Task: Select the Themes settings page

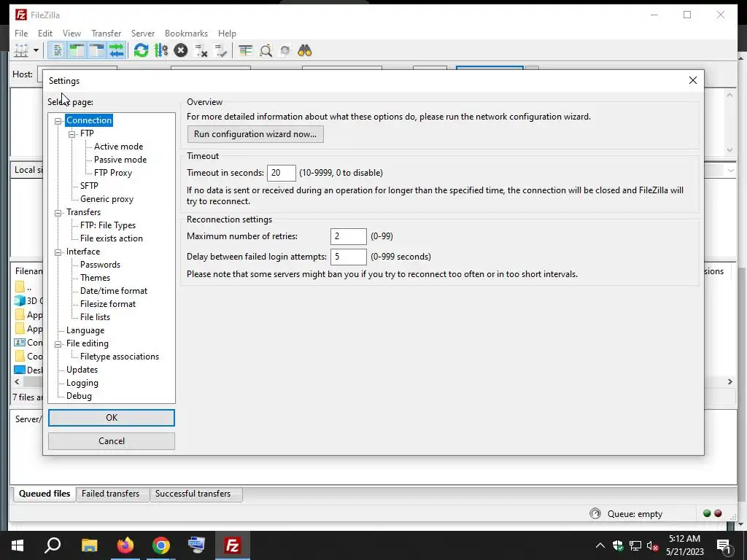Action: click(x=96, y=278)
